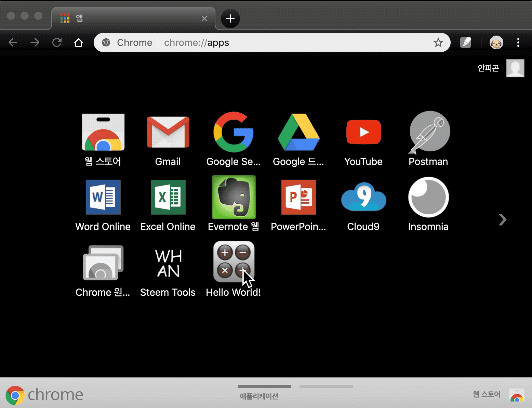This screenshot has width=532, height=408.
Task: Click the 안피곤 user name
Action: click(488, 68)
